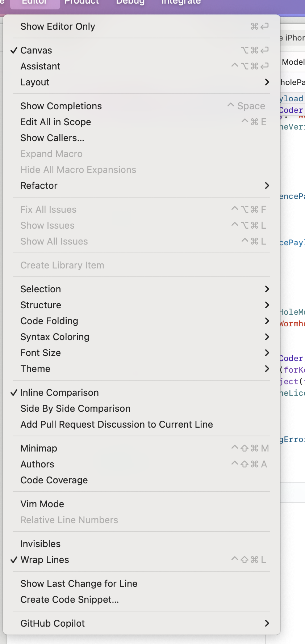
Task: Show Invisibles characters in editor
Action: point(40,544)
